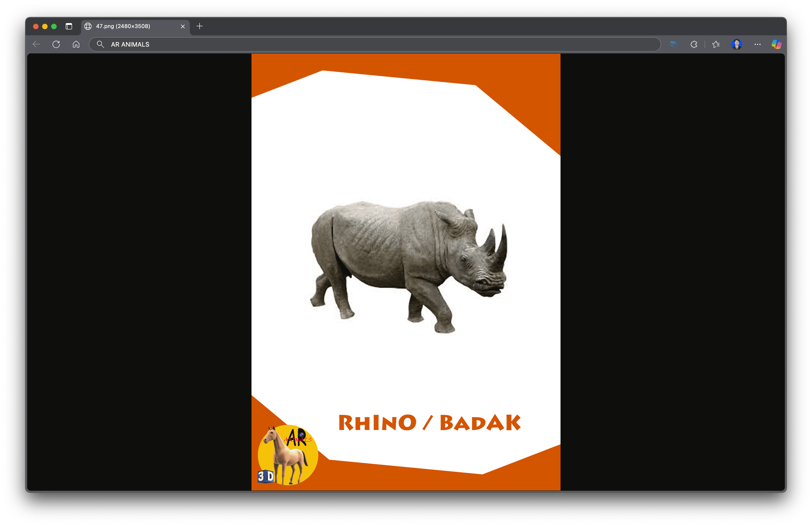
Task: Open the Favorites star icon
Action: click(716, 44)
